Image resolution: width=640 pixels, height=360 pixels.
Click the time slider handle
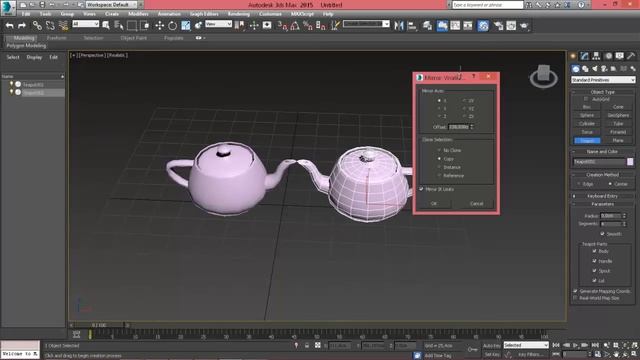pyautogui.click(x=98, y=325)
